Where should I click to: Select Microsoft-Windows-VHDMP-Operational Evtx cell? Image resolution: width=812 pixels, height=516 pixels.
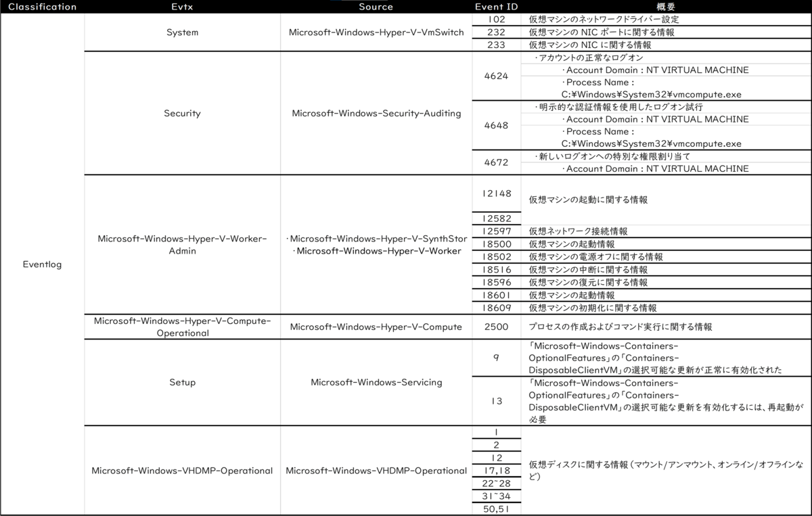[x=182, y=471]
